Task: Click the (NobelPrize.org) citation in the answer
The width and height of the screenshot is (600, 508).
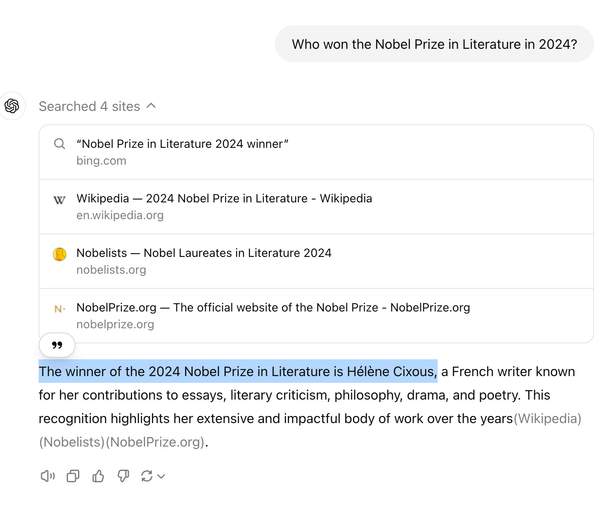Action: pos(156,442)
